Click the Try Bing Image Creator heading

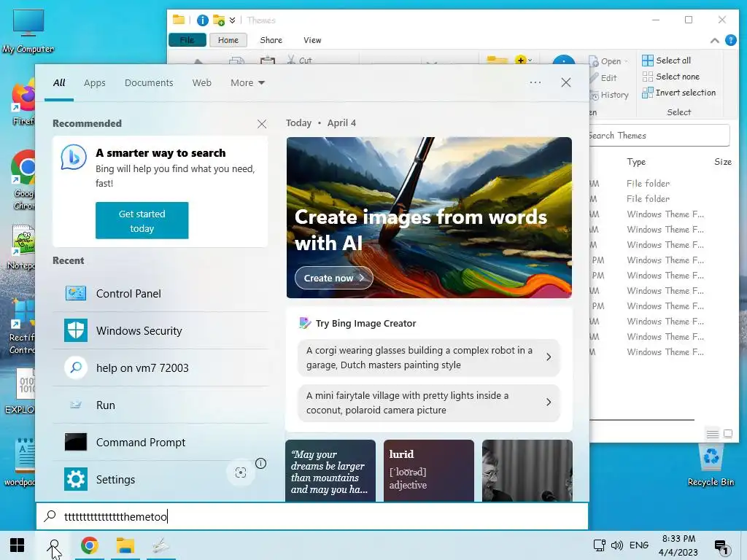pyautogui.click(x=365, y=323)
